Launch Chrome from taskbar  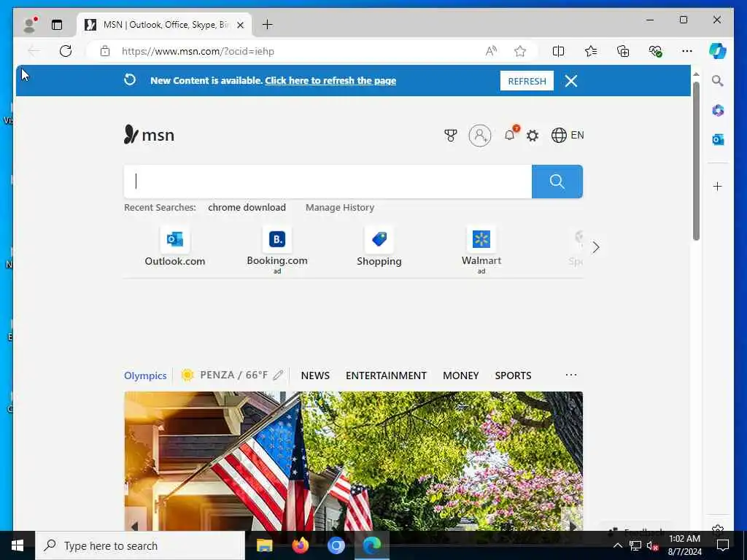(336, 545)
